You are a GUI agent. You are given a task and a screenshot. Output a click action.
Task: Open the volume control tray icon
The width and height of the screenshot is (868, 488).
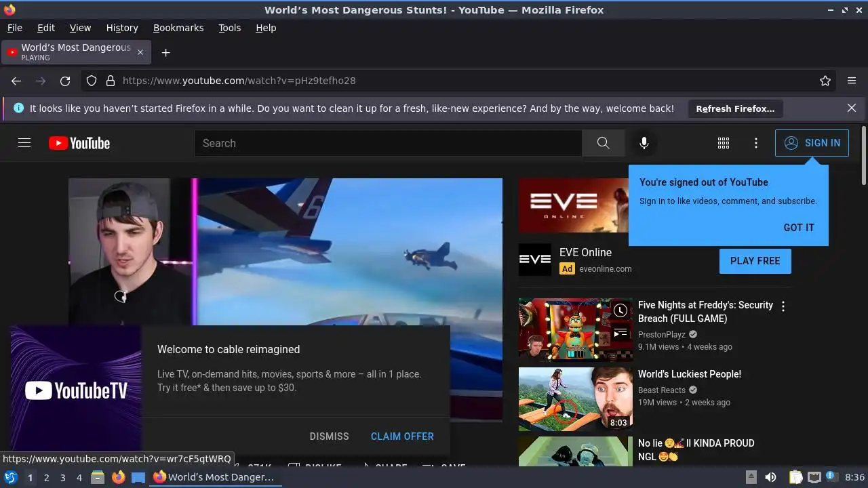tap(770, 477)
